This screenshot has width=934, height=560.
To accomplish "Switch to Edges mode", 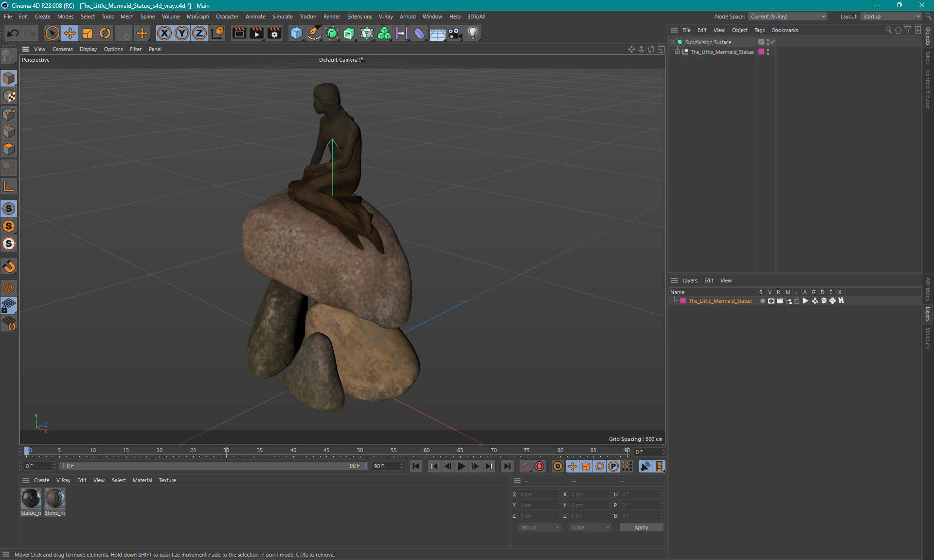I will [x=9, y=132].
